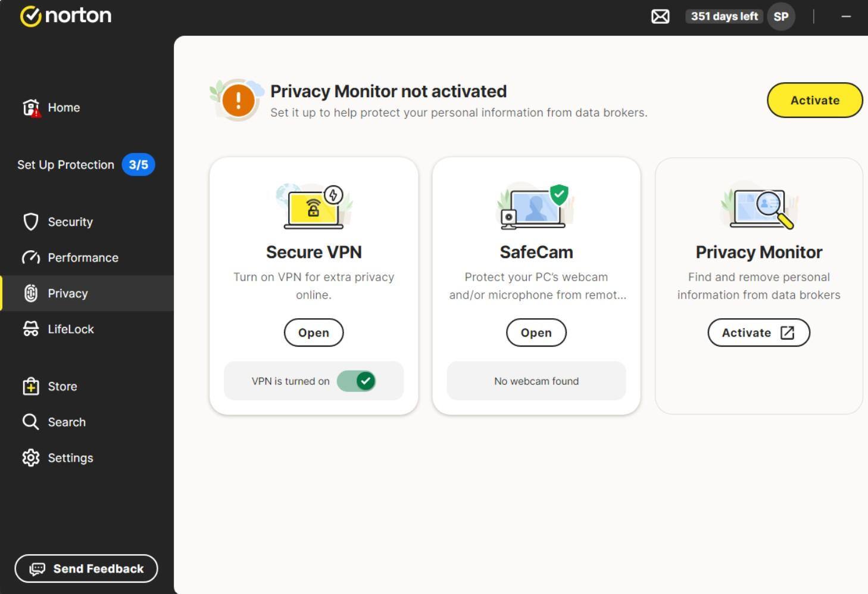This screenshot has width=868, height=594.
Task: Click the Norton logo checkmark icon
Action: point(30,16)
